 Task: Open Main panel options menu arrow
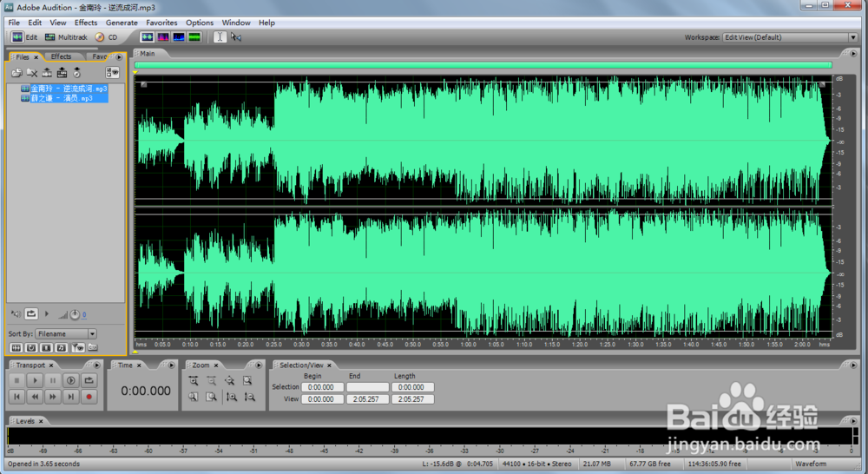point(853,54)
